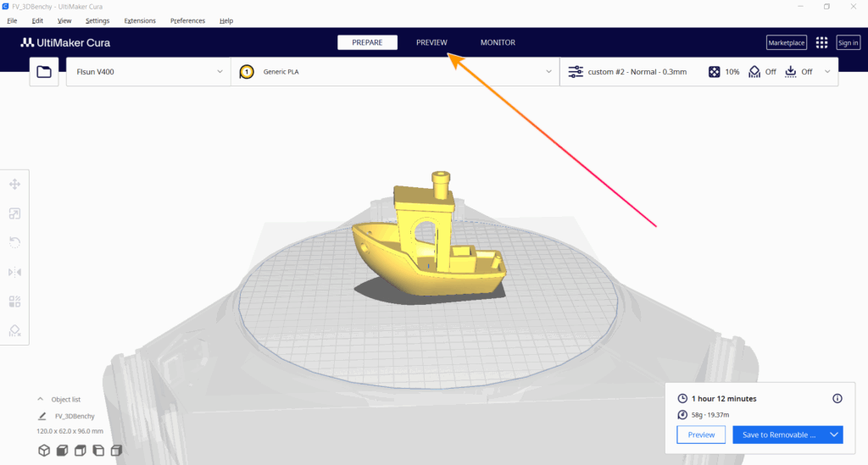This screenshot has height=465, width=868.
Task: Click the print settings sliders icon
Action: tap(576, 72)
